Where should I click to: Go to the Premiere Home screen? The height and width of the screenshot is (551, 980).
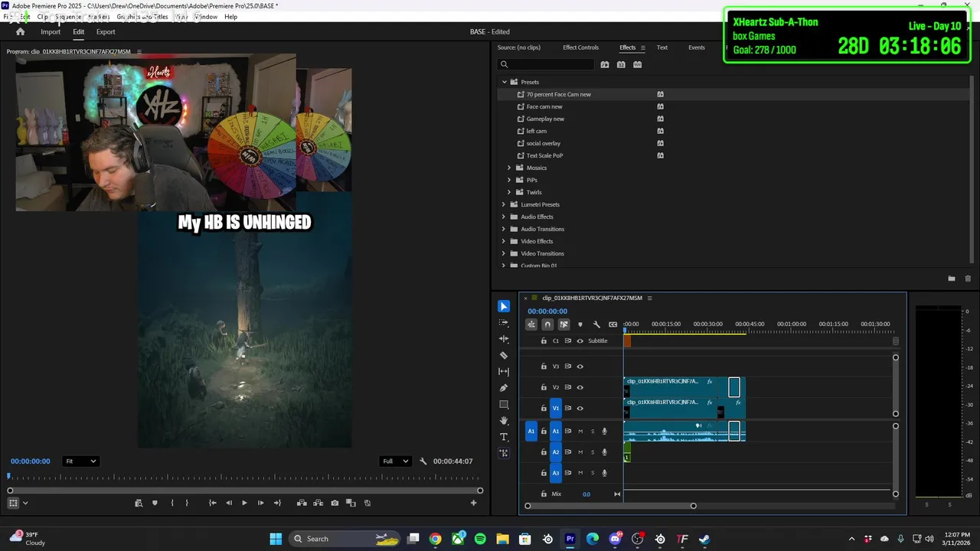(20, 32)
